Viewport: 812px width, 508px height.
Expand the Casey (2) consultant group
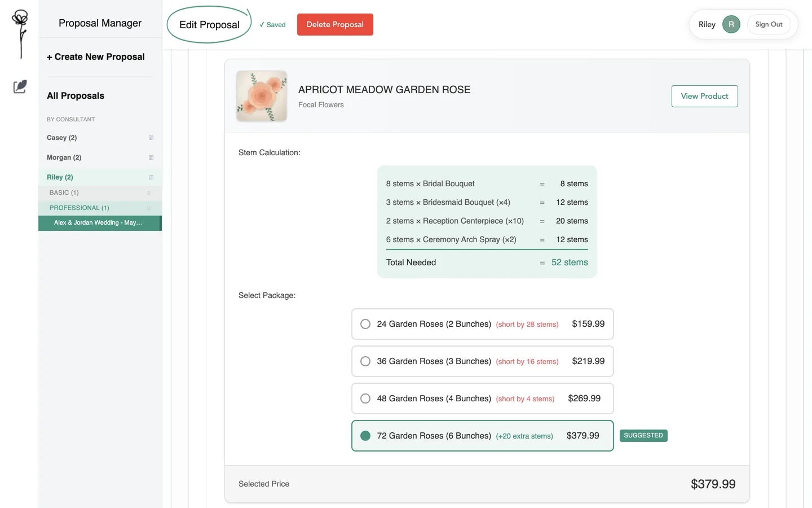pos(100,138)
